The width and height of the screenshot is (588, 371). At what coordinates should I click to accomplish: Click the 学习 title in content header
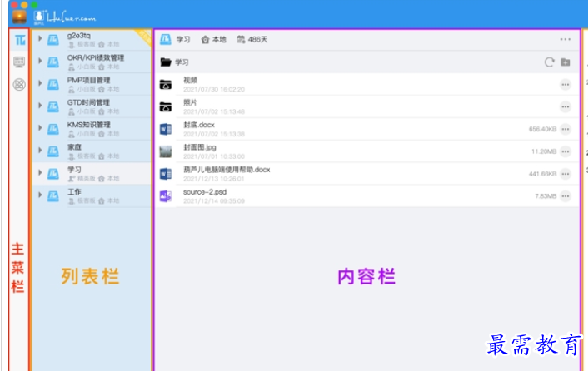coord(183,39)
